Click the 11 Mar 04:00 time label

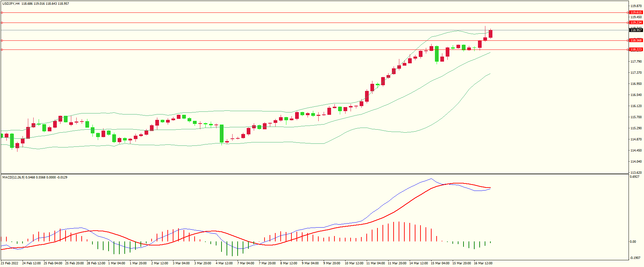[375, 263]
